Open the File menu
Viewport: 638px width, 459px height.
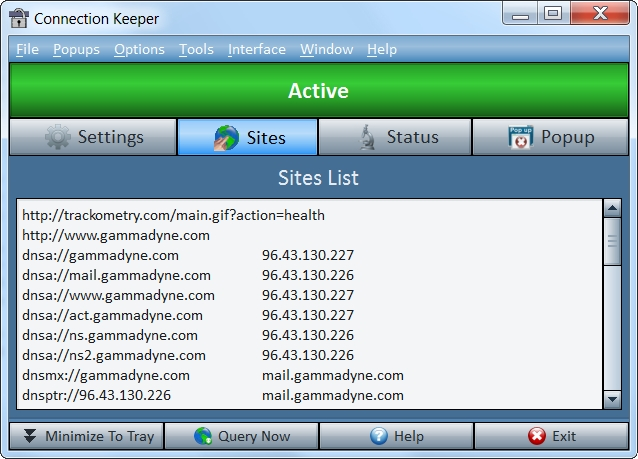[27, 49]
